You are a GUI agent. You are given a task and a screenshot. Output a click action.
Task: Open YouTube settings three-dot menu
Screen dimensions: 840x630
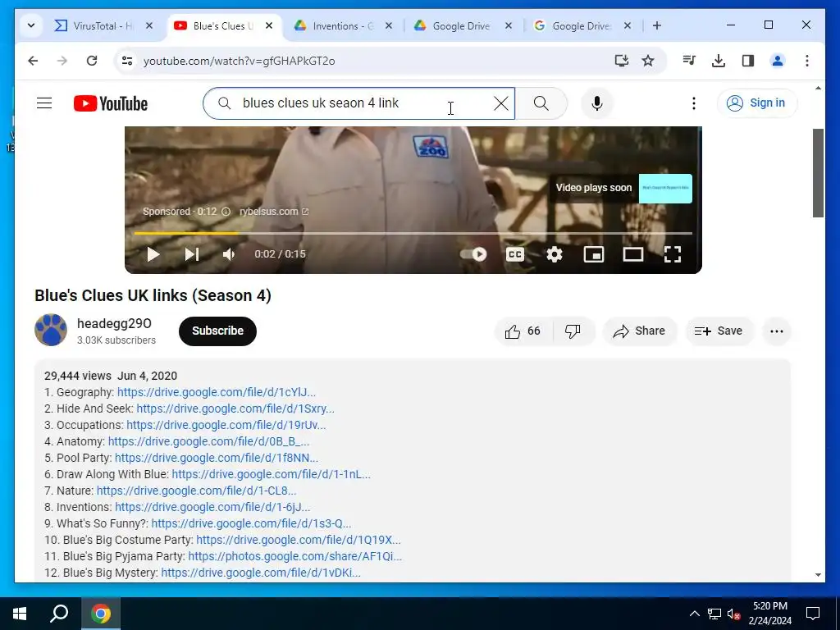[694, 103]
